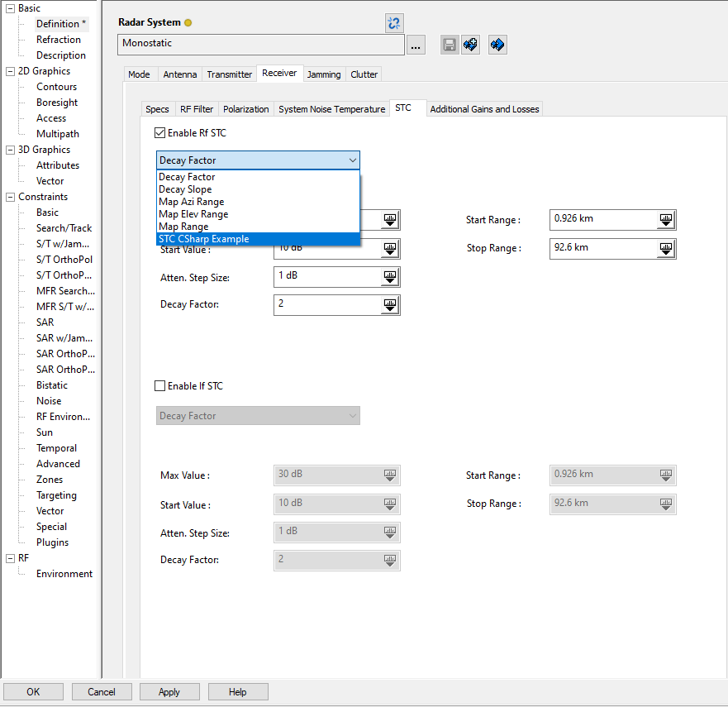Viewport: 728px width, 707px height.
Task: Click the Rf Decay Factor value field
Action: (x=326, y=304)
